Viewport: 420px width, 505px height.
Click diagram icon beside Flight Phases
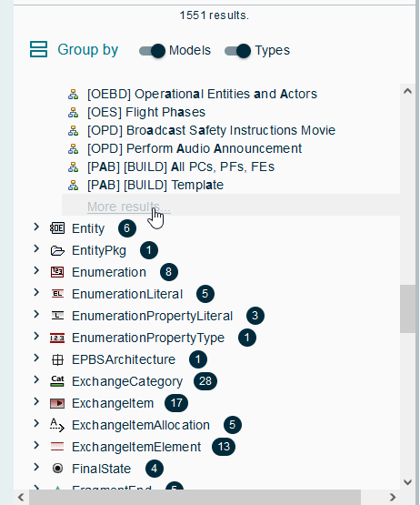73,113
